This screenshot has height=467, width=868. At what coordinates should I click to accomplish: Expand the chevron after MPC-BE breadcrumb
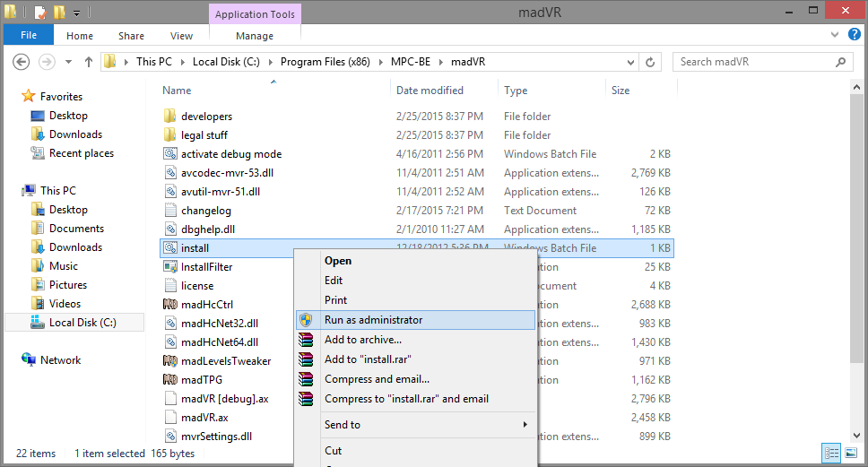(x=441, y=62)
